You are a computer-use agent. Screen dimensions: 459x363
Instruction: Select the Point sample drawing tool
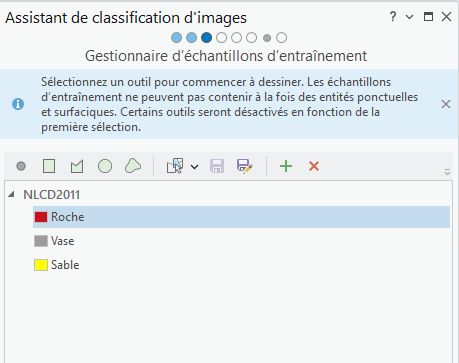point(21,166)
